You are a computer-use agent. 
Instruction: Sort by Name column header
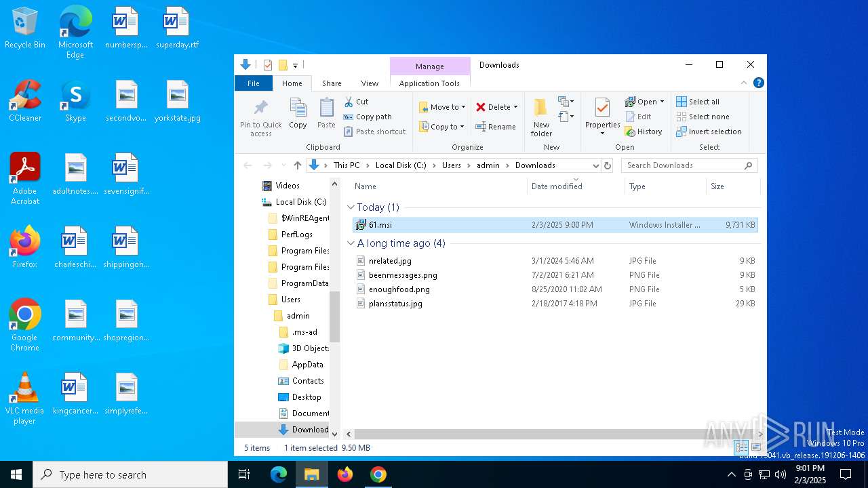tap(437, 186)
